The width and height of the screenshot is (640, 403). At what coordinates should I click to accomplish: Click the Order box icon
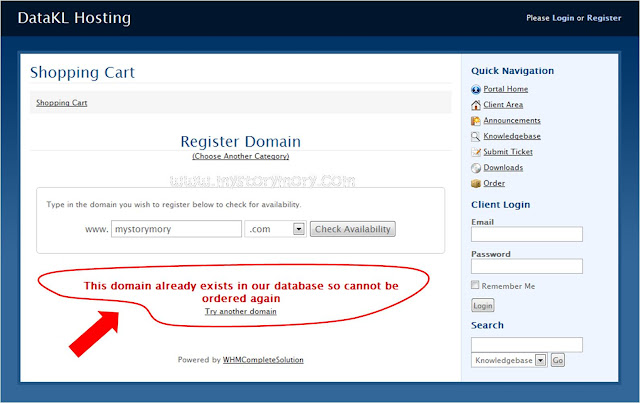point(476,183)
